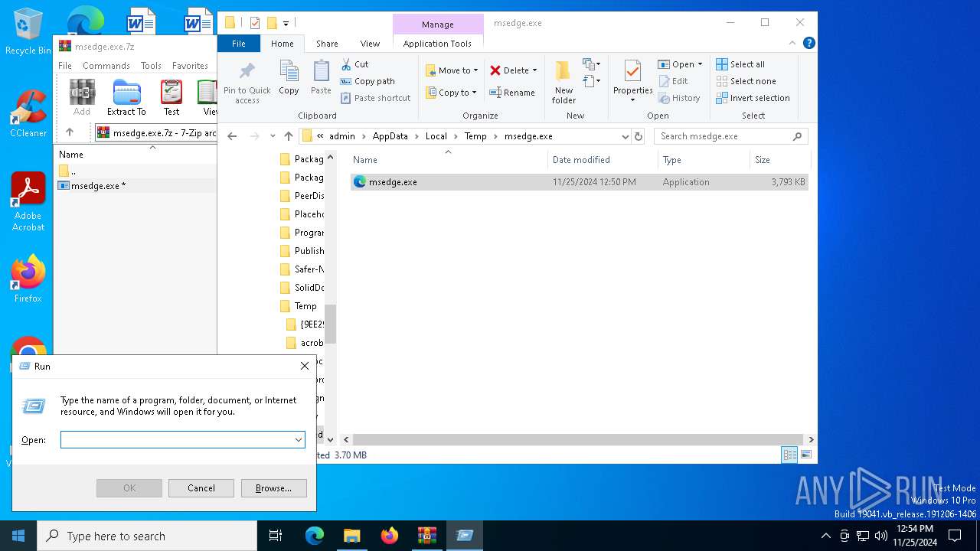Open the Open dropdown in ribbon
The image size is (980, 551).
pos(680,64)
